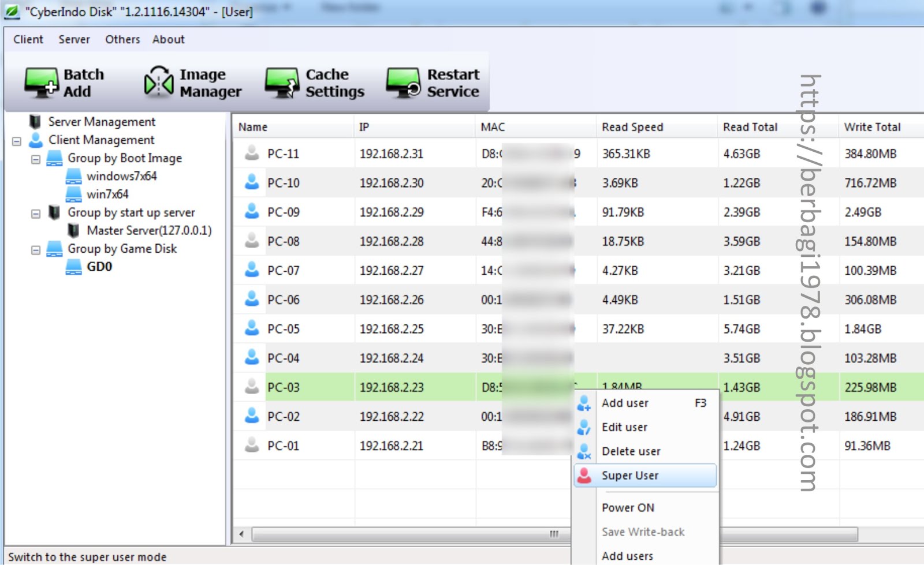Choose Add users from the context menu
This screenshot has height=565, width=924.
(646, 556)
